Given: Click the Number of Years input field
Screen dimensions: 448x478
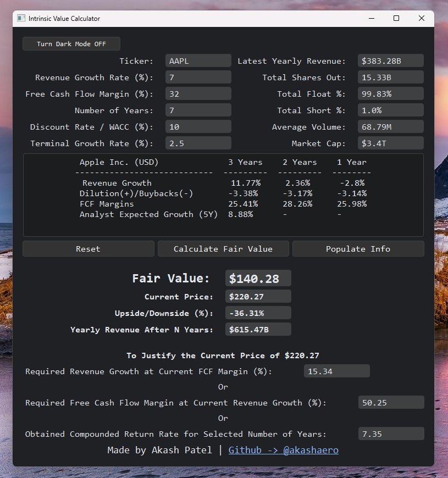Looking at the screenshot, I should (x=198, y=110).
